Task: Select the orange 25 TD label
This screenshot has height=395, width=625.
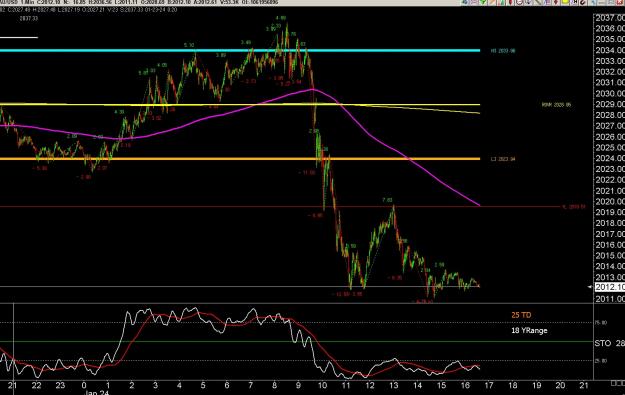Action: (x=521, y=315)
